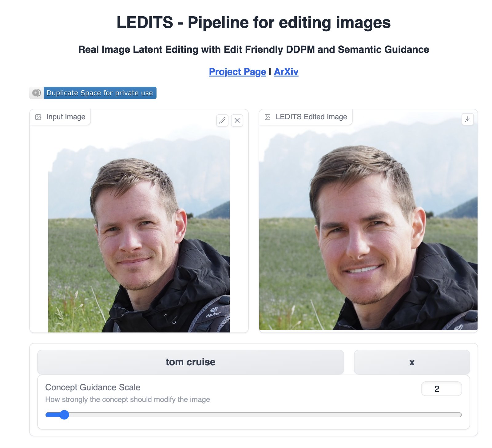Remove the concept with the x button
Viewport: 492px width, 448px height.
[412, 362]
